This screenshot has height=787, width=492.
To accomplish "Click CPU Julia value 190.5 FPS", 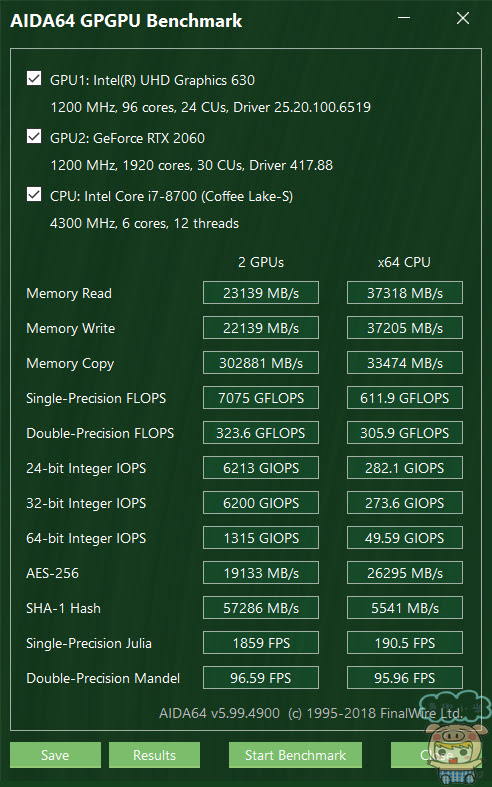I will pyautogui.click(x=405, y=643).
